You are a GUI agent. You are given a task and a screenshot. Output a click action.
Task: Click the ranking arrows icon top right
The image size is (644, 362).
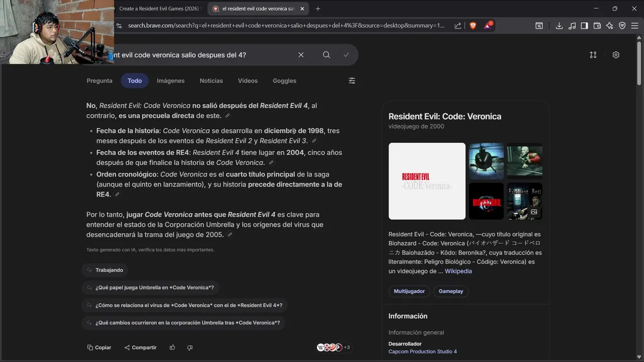coord(593,55)
